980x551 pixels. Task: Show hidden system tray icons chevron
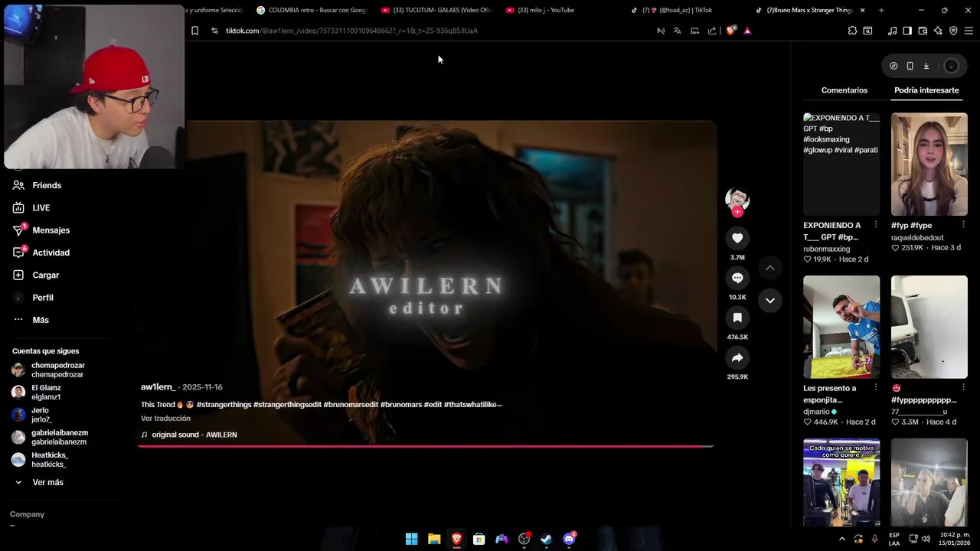tap(842, 539)
